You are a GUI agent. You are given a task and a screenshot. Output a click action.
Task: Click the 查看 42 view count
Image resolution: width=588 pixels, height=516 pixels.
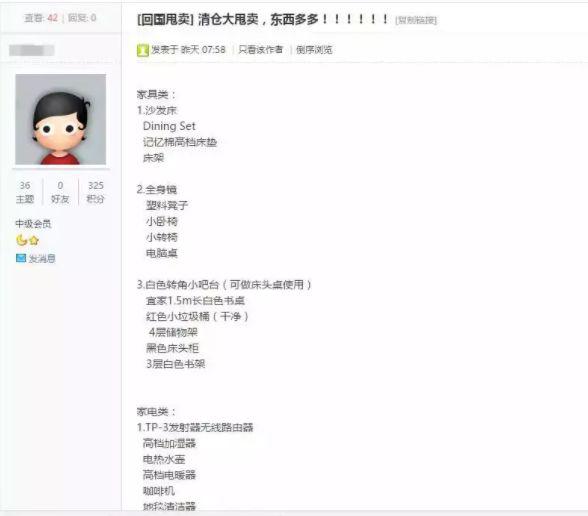pos(41,18)
